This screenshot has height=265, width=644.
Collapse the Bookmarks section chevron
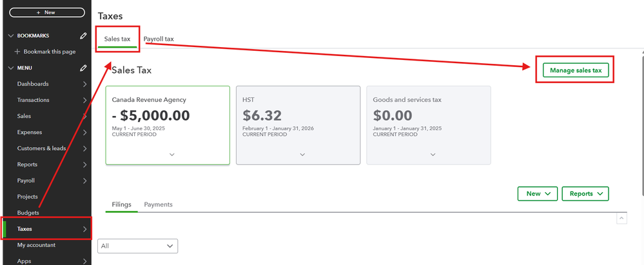(10, 36)
